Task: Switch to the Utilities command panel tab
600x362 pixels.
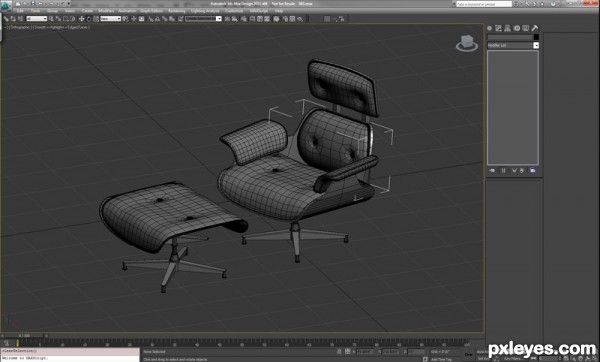Action: (x=535, y=28)
